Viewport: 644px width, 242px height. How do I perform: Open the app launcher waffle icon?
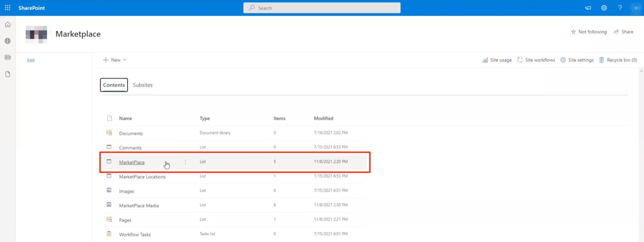(8, 8)
